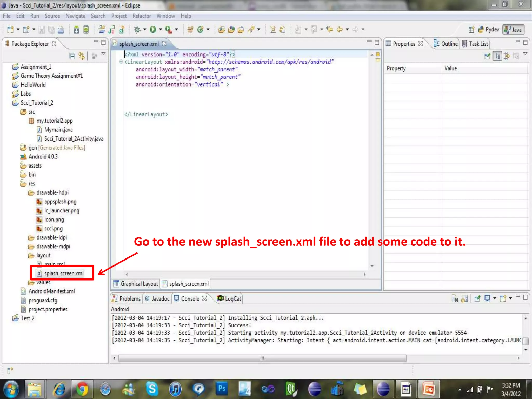Open the Package Explorer view menu triangle
532x399 pixels.
click(x=103, y=54)
